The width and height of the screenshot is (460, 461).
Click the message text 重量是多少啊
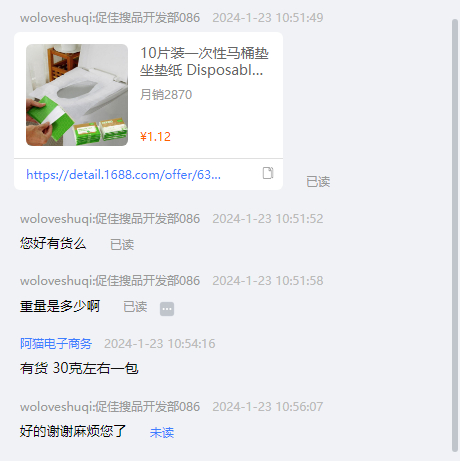(60, 306)
